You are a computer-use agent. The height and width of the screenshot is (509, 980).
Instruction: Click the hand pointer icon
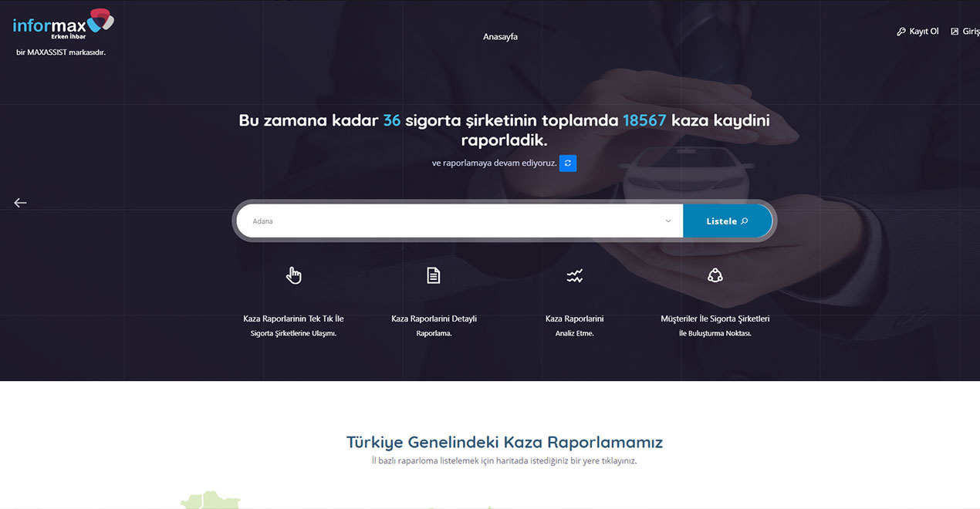(293, 275)
